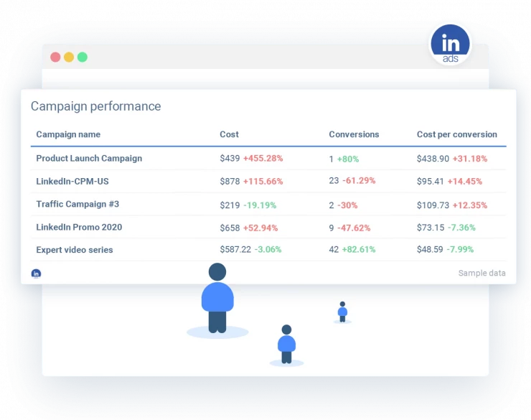Click the +115.66% cost change

pos(263,182)
